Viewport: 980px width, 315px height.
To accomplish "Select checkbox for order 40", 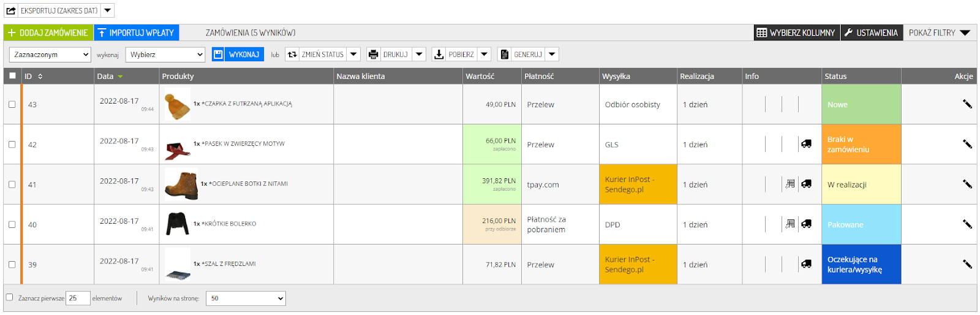I will [x=12, y=224].
